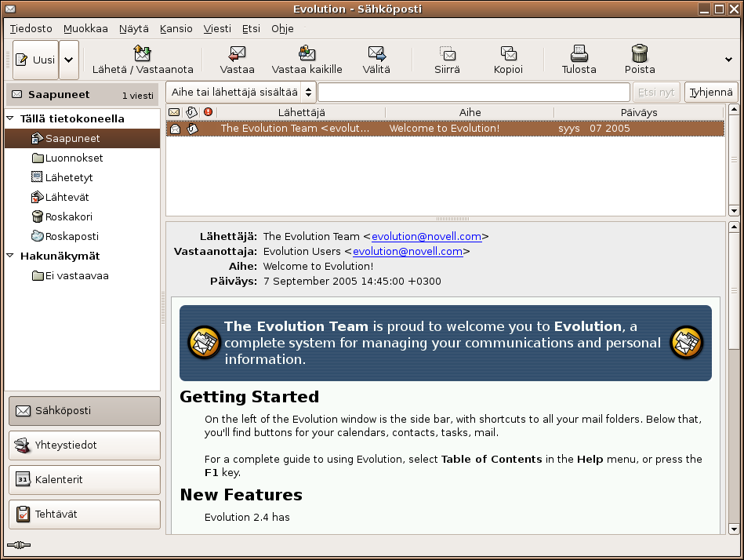Image resolution: width=744 pixels, height=560 pixels.
Task: Sort by Aihe column header
Action: pyautogui.click(x=470, y=112)
